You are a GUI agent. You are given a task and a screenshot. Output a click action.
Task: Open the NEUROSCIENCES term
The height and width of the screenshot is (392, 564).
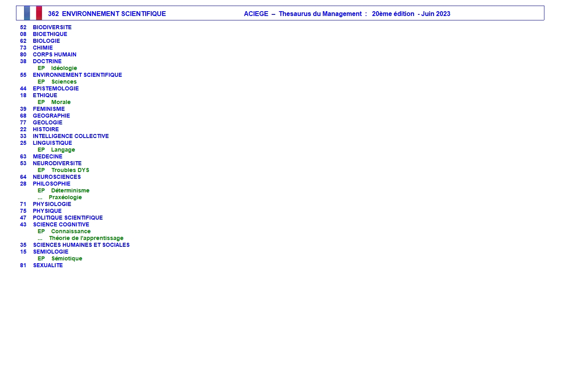[56, 177]
